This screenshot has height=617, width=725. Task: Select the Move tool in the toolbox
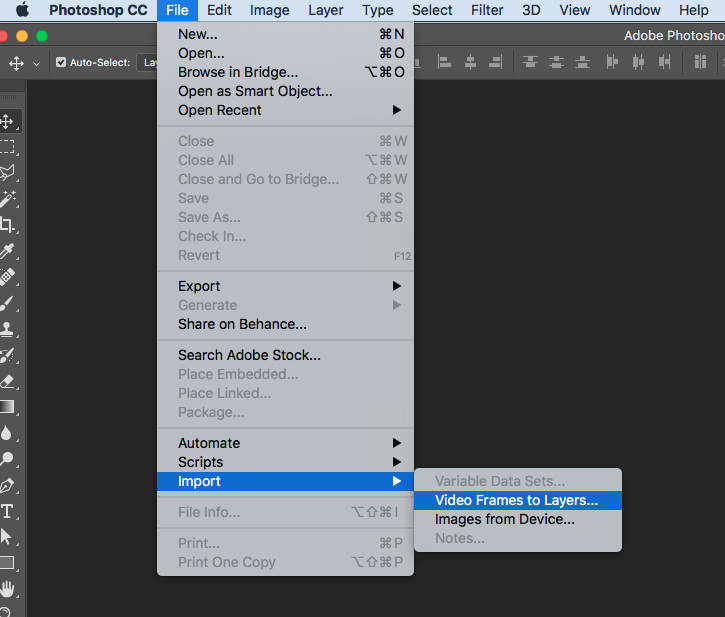[x=7, y=122]
